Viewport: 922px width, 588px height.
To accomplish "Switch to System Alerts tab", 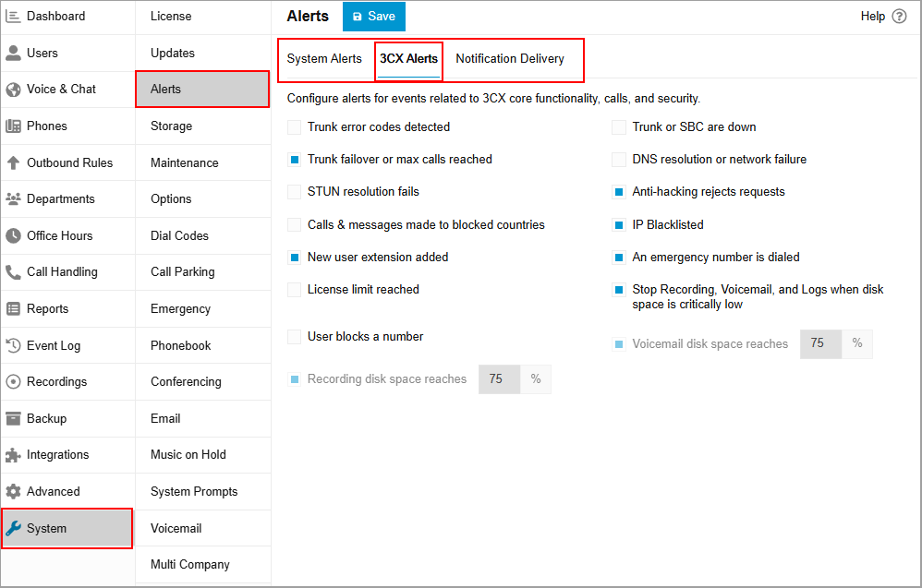I will pos(324,59).
